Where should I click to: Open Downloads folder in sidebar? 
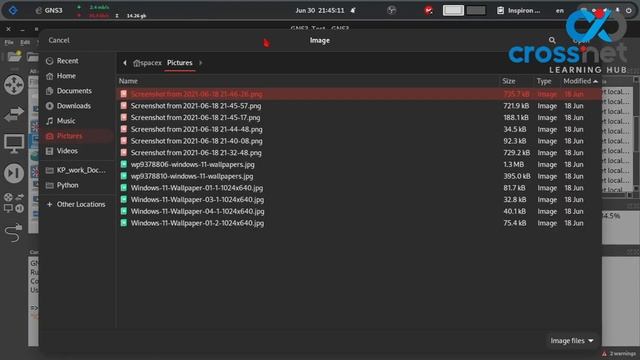click(x=74, y=106)
